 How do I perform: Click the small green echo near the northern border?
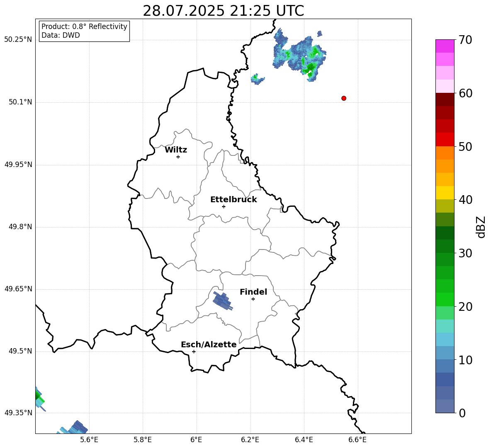[x=258, y=78]
